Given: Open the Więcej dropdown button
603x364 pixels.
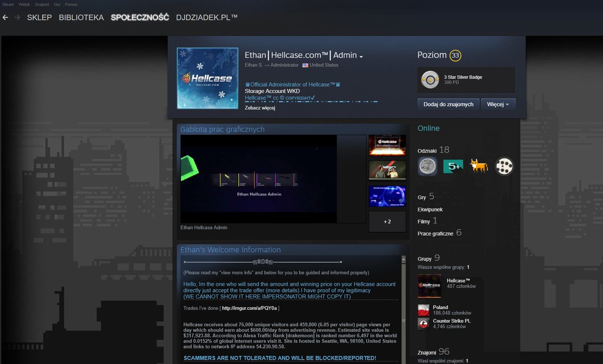Looking at the screenshot, I should (x=498, y=104).
